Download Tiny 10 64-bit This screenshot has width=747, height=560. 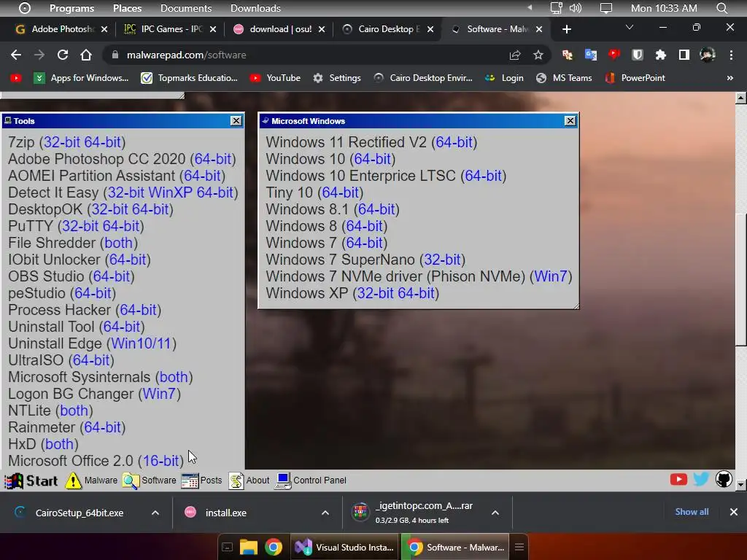click(x=340, y=192)
